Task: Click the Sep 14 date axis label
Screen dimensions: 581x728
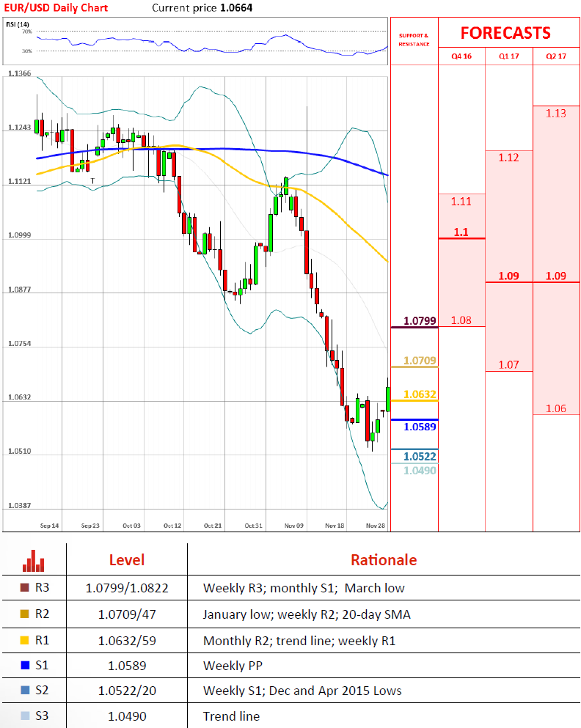Action: coord(50,526)
